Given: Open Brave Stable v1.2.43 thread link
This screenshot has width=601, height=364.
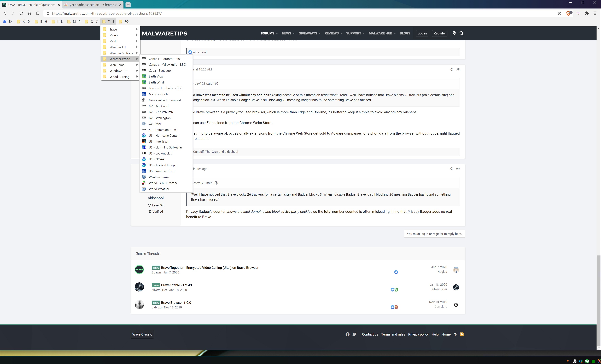Looking at the screenshot, I should (176, 285).
